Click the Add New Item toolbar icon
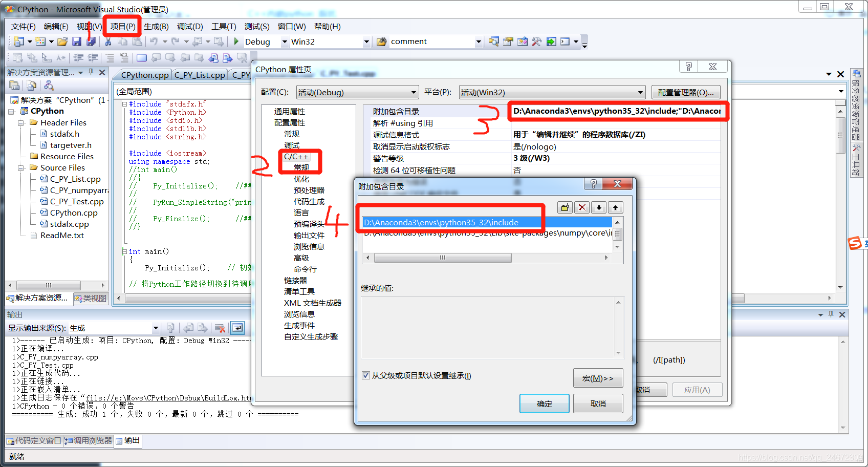 pos(40,41)
